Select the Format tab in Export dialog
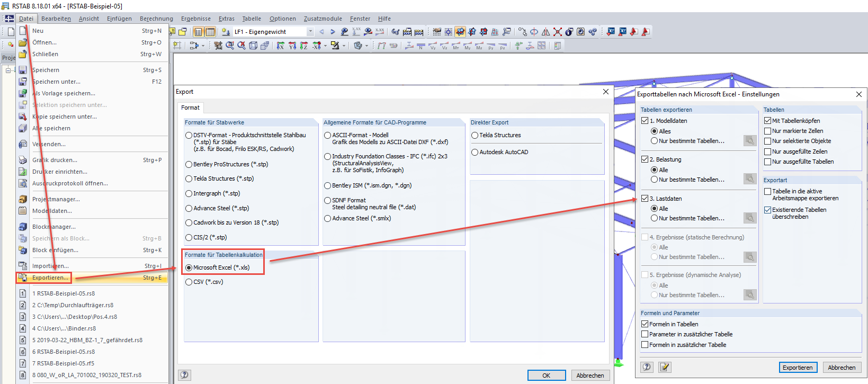868x384 pixels. click(191, 108)
